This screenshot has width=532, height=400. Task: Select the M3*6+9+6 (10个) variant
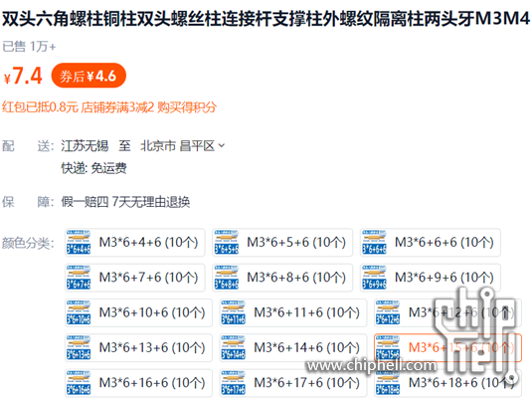(x=431, y=278)
